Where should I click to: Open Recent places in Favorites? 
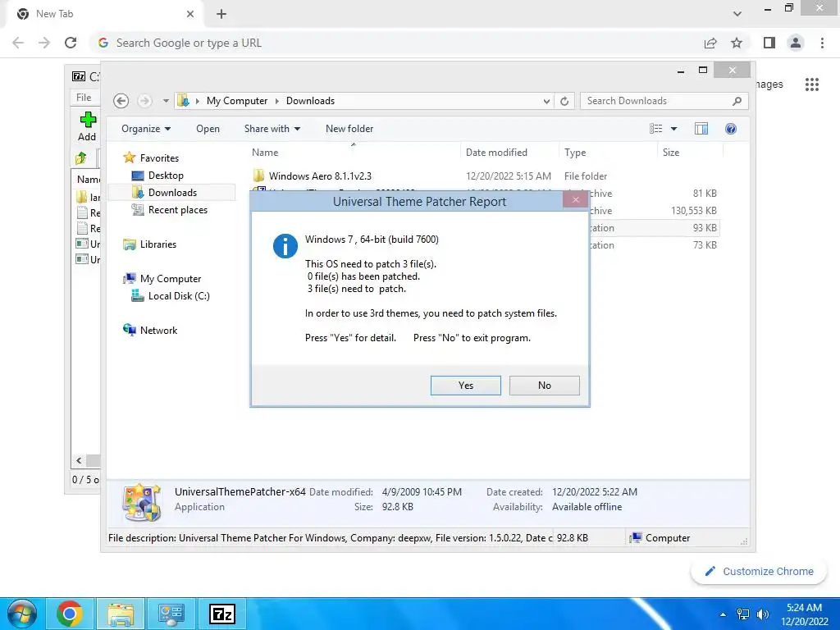coord(178,210)
